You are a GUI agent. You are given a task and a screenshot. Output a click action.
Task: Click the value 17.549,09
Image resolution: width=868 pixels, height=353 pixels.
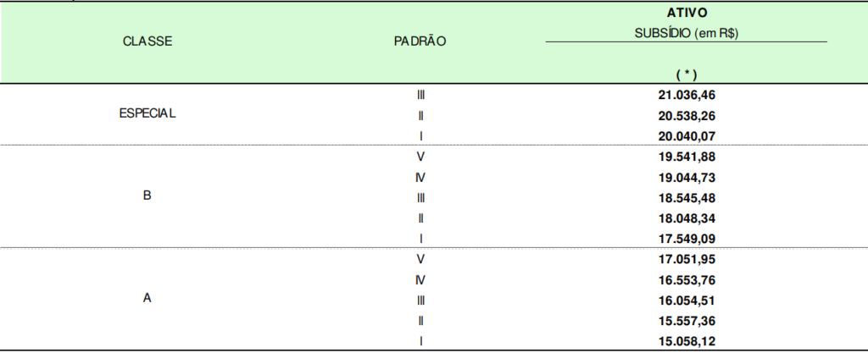pyautogui.click(x=687, y=240)
